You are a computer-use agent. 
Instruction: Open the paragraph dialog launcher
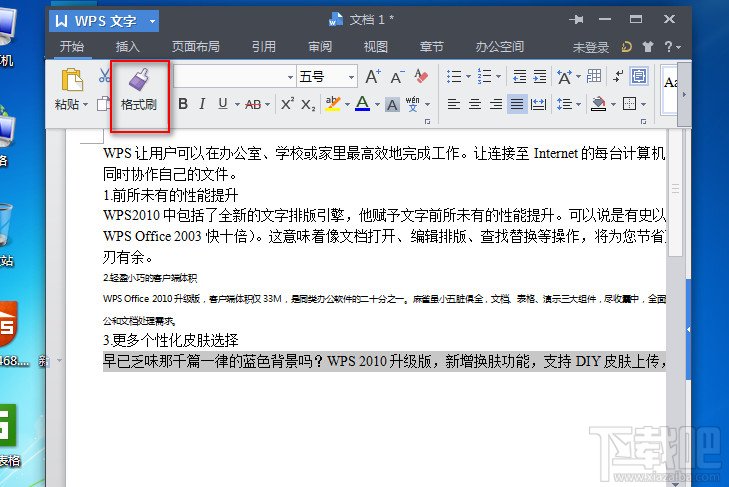tap(643, 121)
